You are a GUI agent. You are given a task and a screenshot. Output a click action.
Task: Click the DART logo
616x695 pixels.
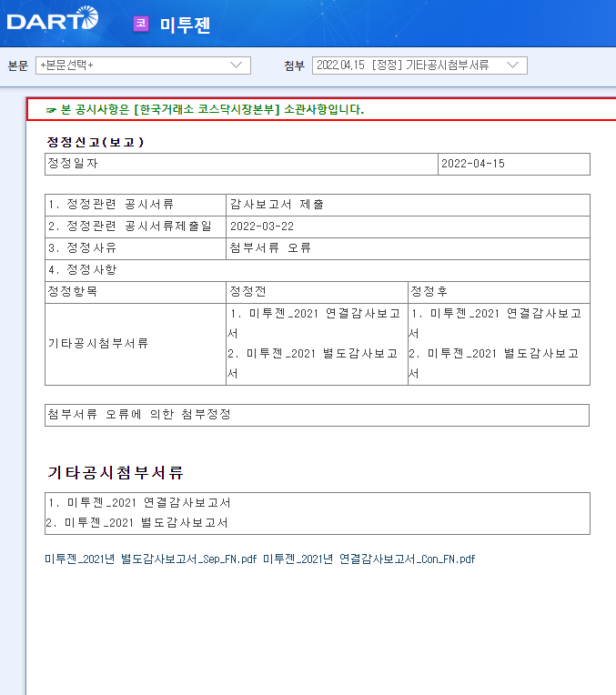53,18
